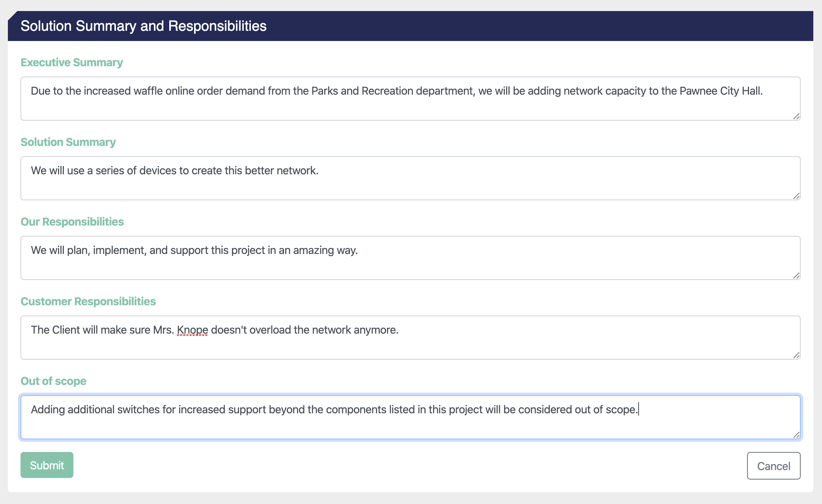Click the Customer Responsibilities heading label
This screenshot has height=504, width=822.
88,301
